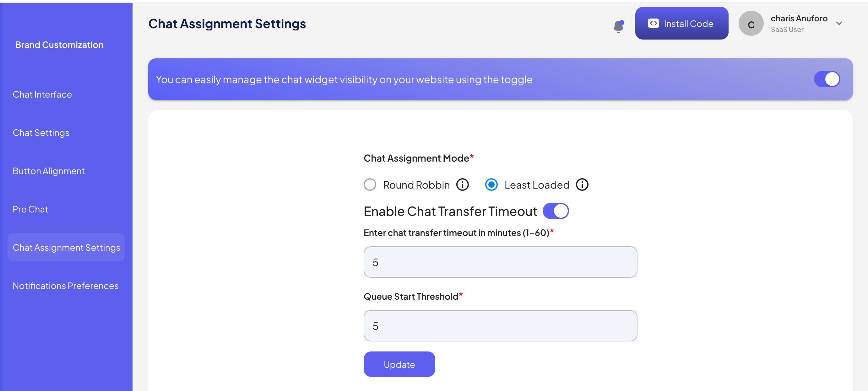Expand the user account dropdown chevron

pos(839,23)
